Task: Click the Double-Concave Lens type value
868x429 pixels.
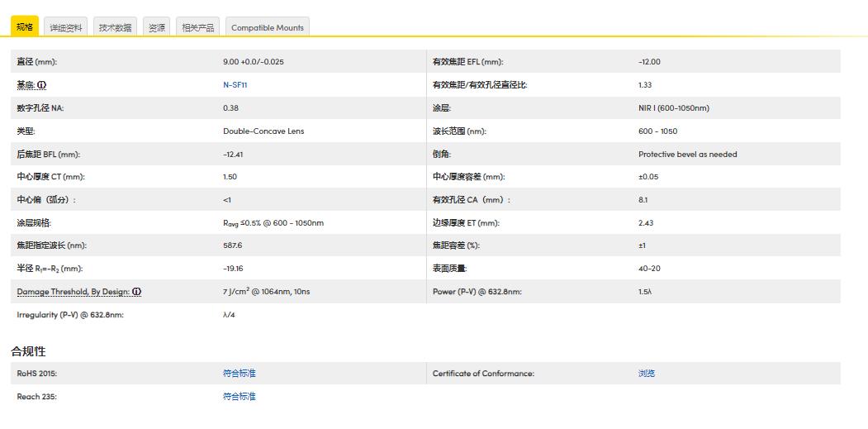Action: 263,131
